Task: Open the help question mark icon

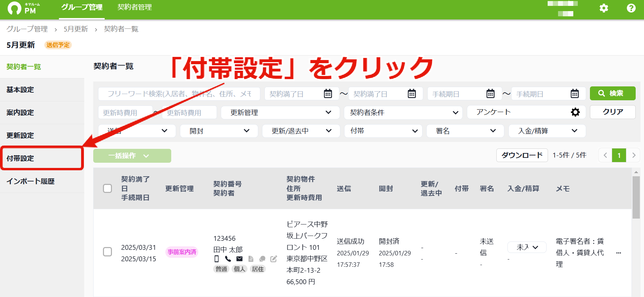Action: 631,8
